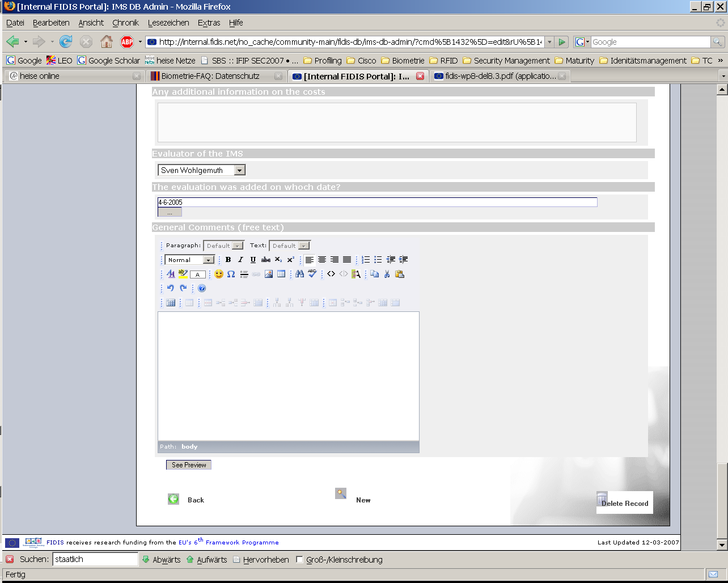Create a numbered list in editor
728x583 pixels.
366,260
